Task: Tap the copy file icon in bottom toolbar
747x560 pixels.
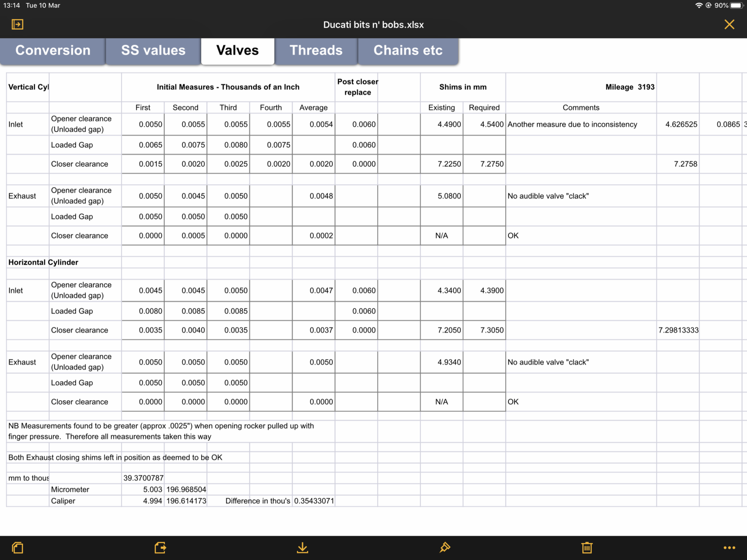Action: click(x=18, y=547)
